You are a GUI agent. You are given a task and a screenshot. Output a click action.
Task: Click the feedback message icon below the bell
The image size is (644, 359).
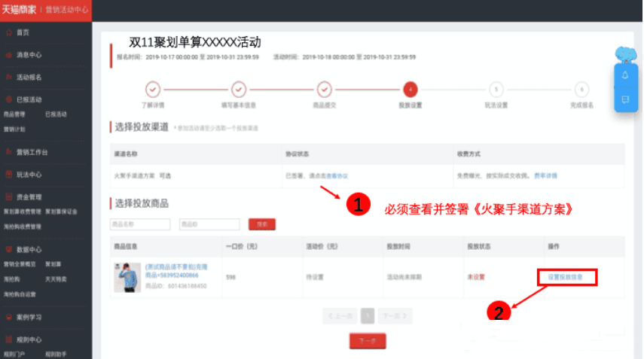pyautogui.click(x=625, y=99)
